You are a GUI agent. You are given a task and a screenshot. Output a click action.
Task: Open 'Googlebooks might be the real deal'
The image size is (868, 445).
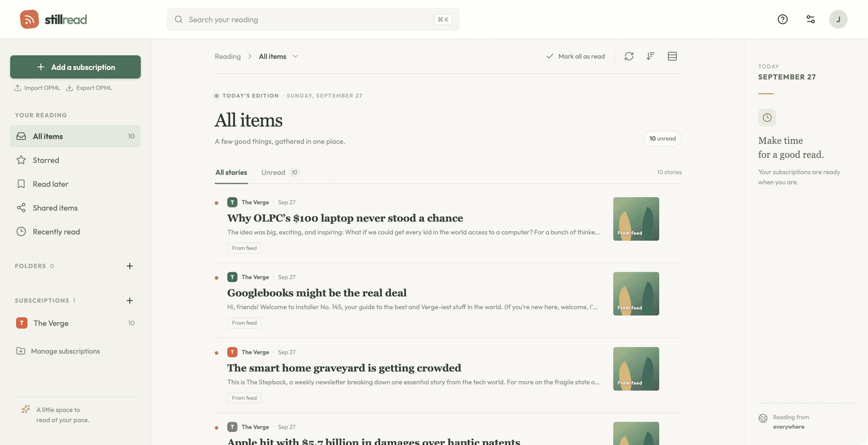pyautogui.click(x=317, y=293)
